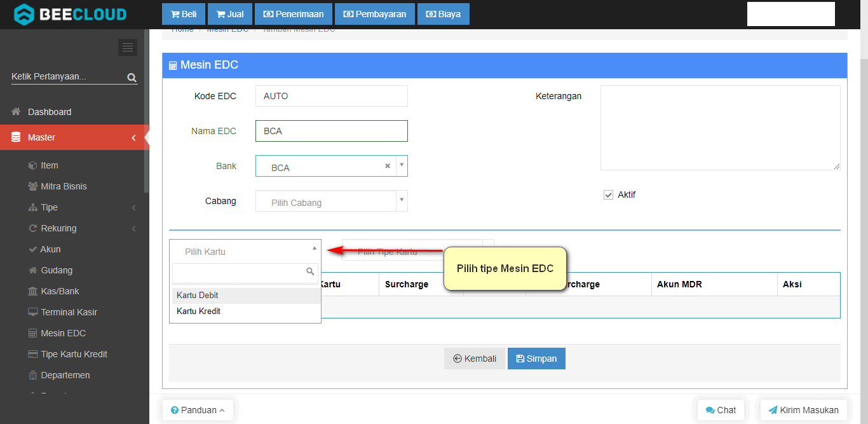
Task: Click the Jual button
Action: (230, 14)
